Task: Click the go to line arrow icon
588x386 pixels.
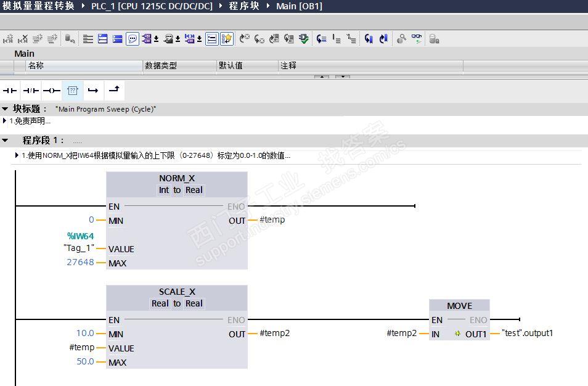Action: pyautogui.click(x=321, y=39)
